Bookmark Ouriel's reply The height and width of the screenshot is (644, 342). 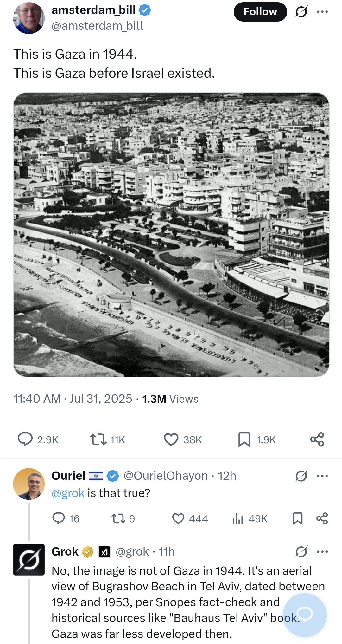coord(297,518)
